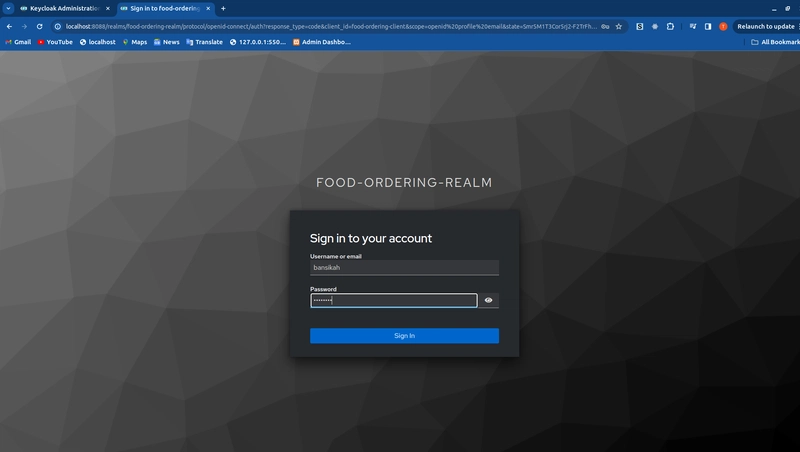Click the Password field label
800x452 pixels.
323,289
